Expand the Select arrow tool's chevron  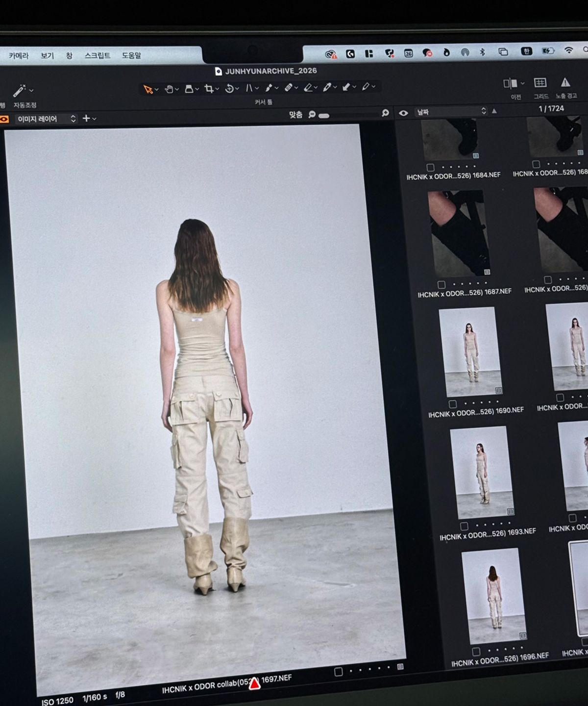[x=156, y=90]
